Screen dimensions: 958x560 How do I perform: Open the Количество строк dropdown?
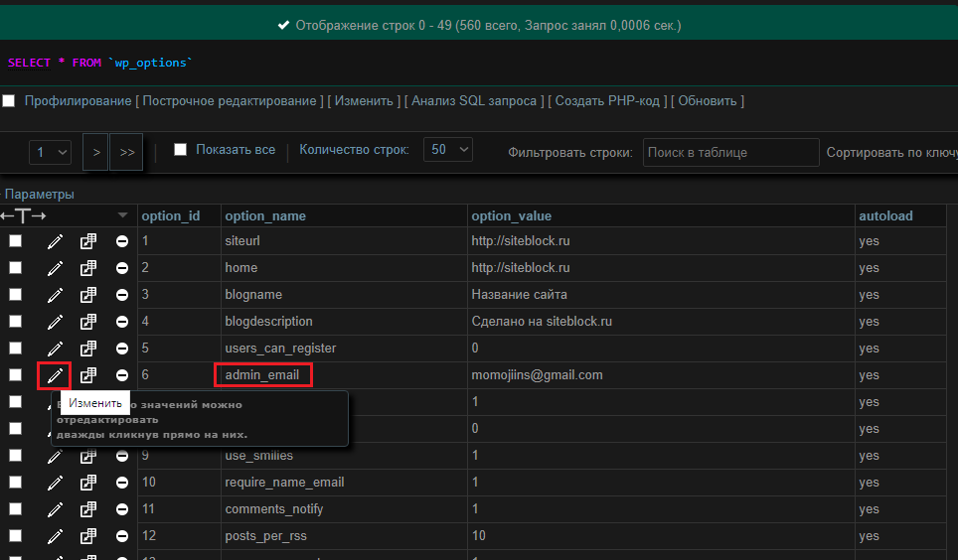coord(447,150)
